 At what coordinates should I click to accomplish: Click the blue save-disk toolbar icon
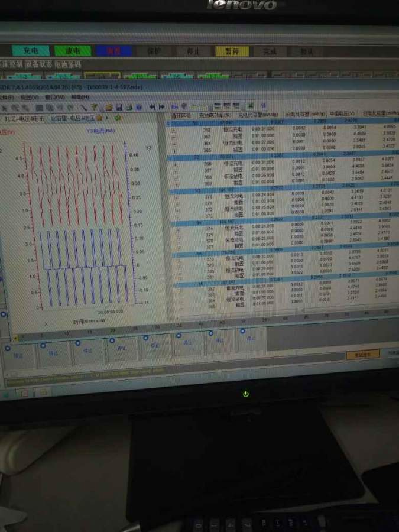pyautogui.click(x=119, y=107)
